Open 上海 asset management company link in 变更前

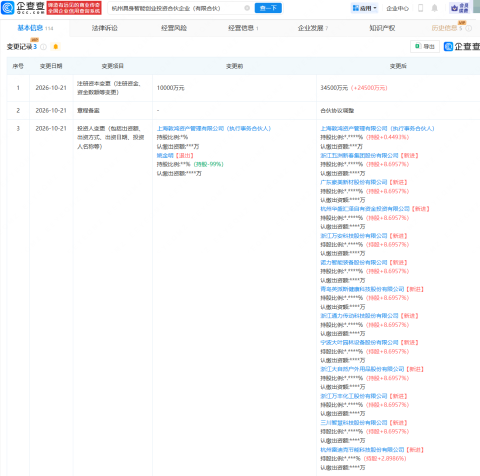point(214,128)
